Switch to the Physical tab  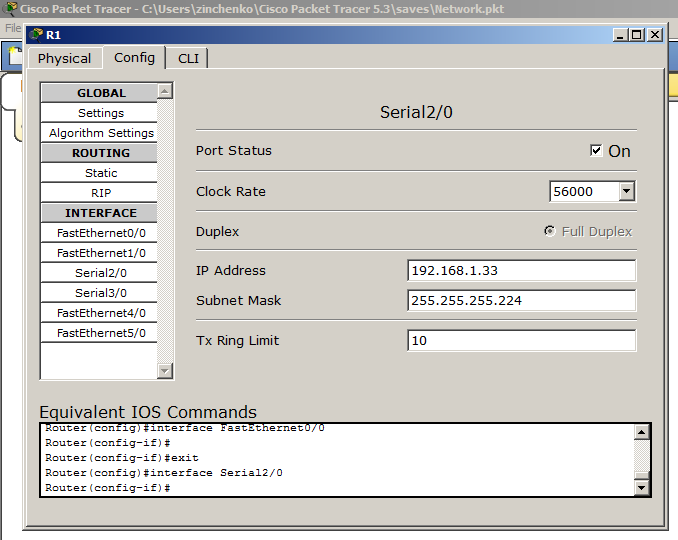65,58
